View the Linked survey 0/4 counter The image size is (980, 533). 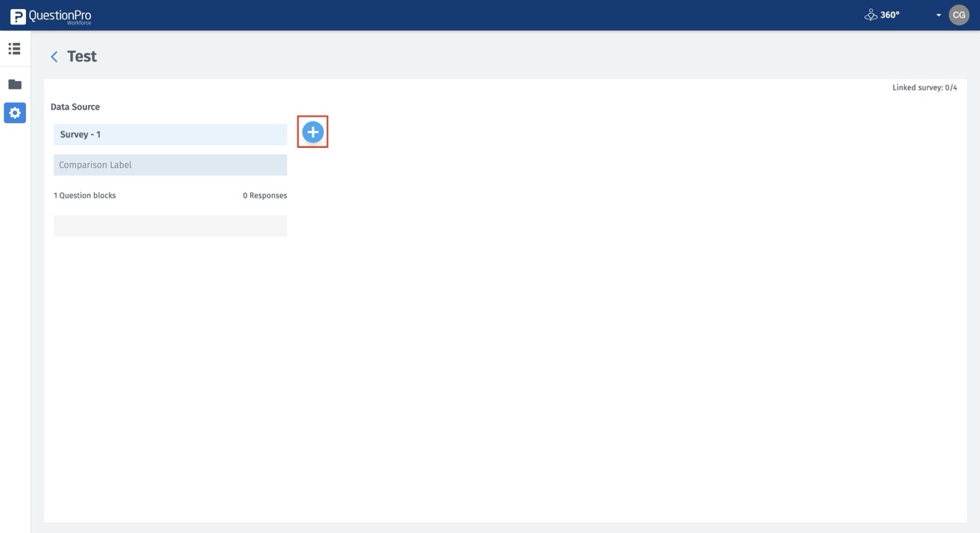pos(924,87)
